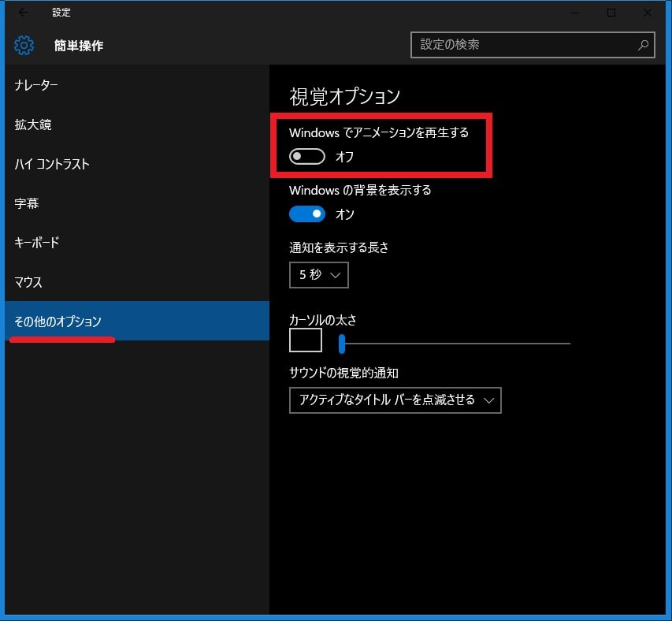Toggle Windows でアニメーションを再生する switch

pos(307,156)
